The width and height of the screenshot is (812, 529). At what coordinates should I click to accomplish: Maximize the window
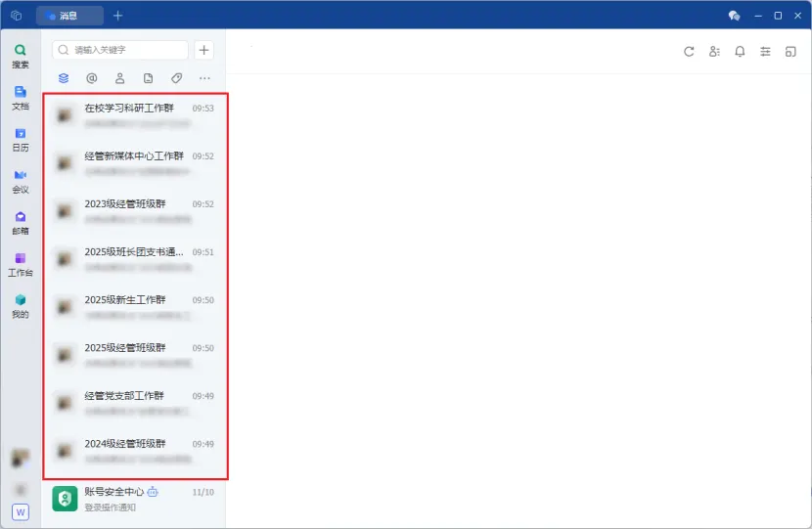tap(778, 16)
